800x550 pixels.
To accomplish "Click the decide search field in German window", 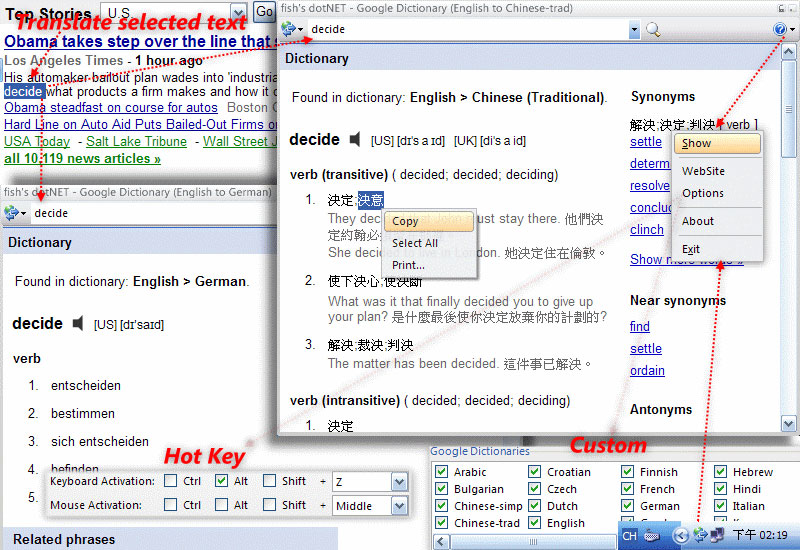I will 153,213.
